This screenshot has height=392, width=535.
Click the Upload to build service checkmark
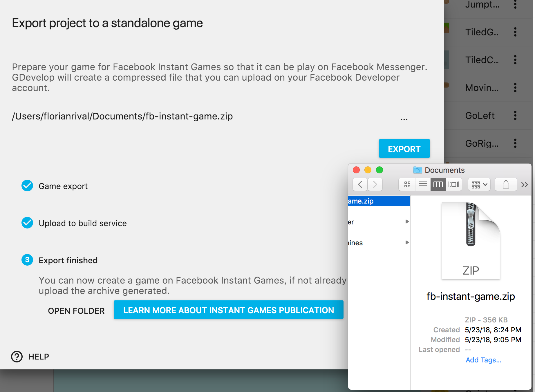click(x=27, y=223)
